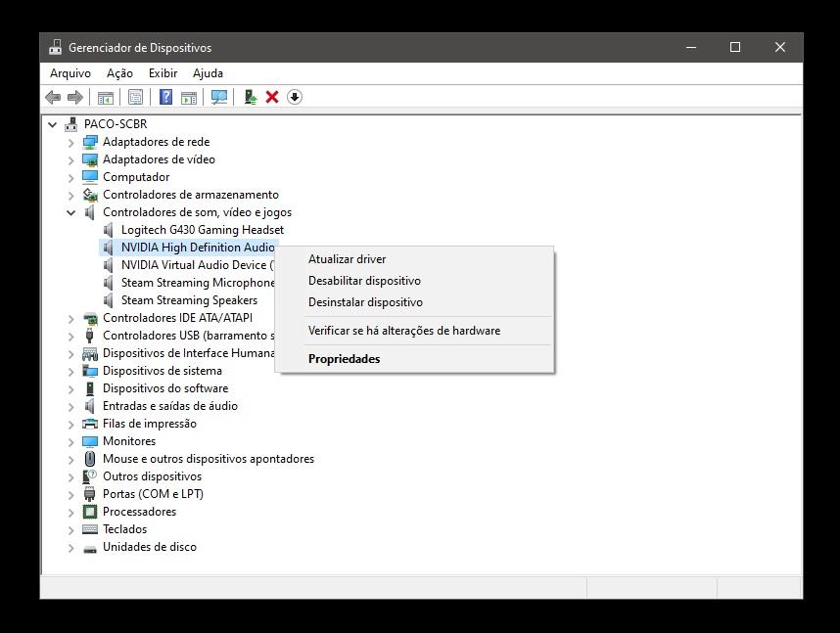This screenshot has width=840, height=633.
Task: Expand Adaptadores de rede
Action: (x=70, y=143)
